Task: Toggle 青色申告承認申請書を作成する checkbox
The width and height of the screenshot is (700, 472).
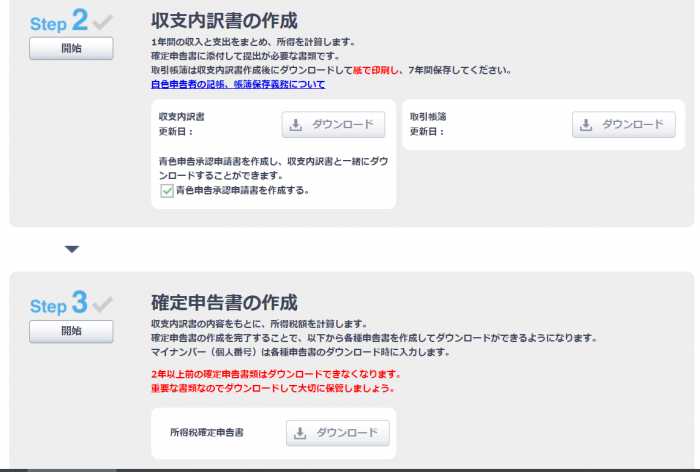Action: pos(167,191)
